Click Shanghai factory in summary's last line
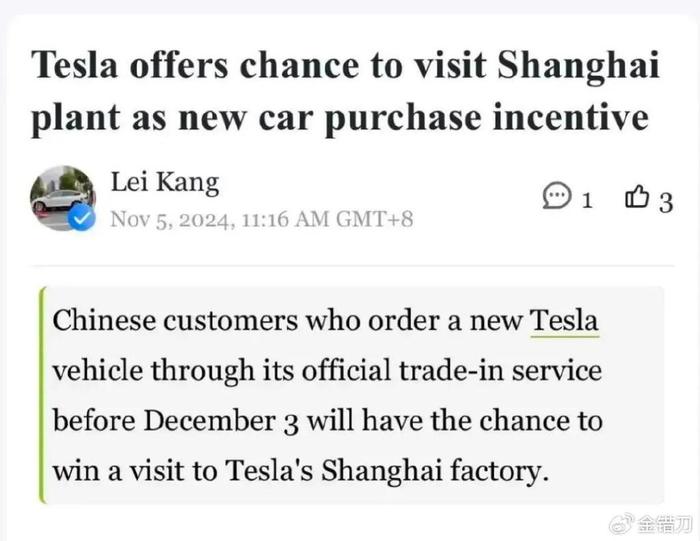The image size is (700, 541). pos(434,471)
